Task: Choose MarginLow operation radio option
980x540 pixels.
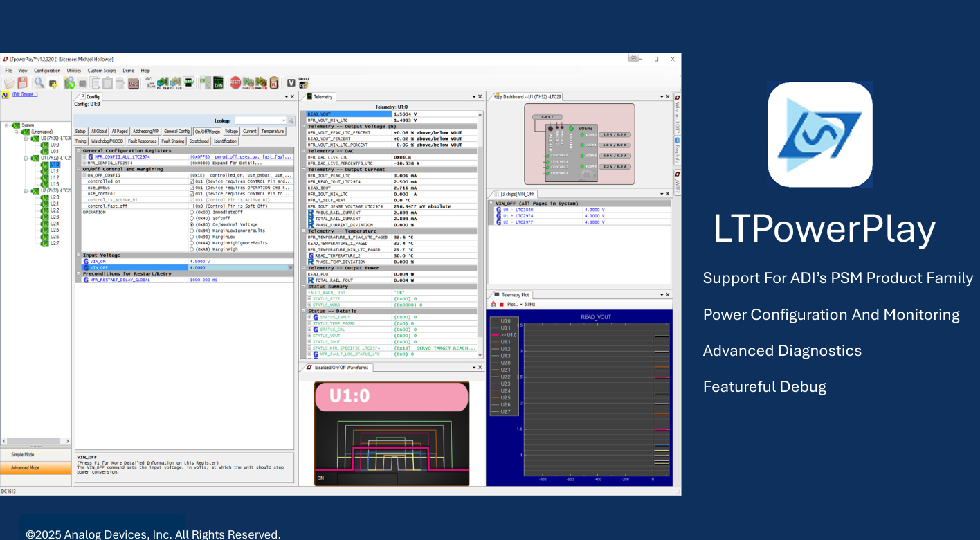Action: click(x=192, y=237)
